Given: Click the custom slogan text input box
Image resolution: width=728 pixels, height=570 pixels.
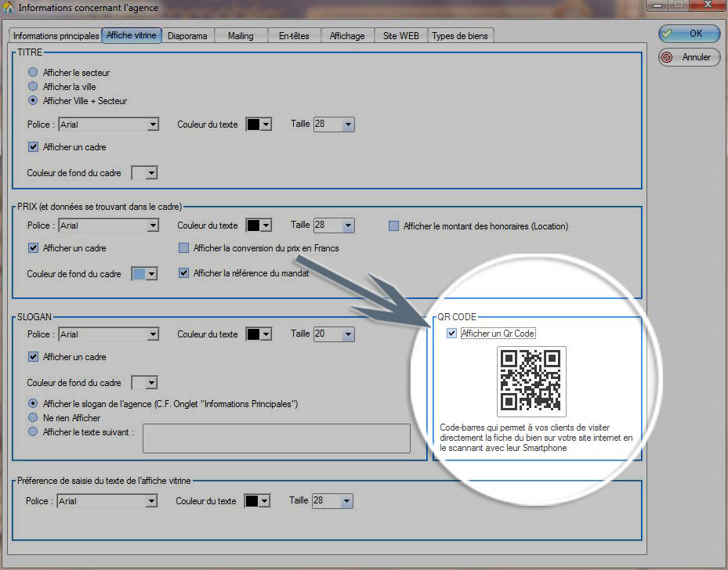Looking at the screenshot, I should [x=277, y=438].
